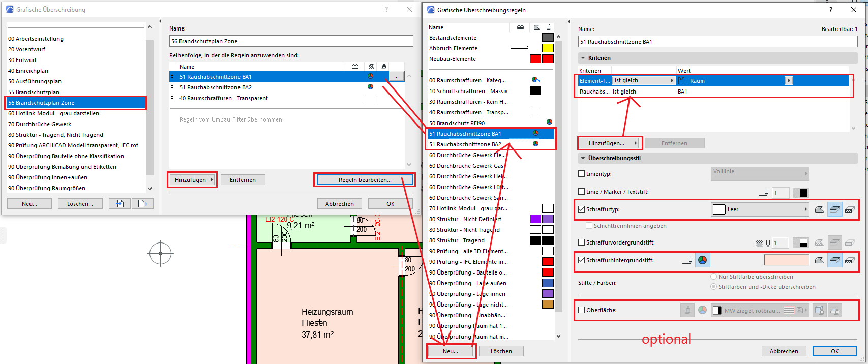
Task: Open the 'ist gleich' operator dropdown
Action: tap(643, 81)
